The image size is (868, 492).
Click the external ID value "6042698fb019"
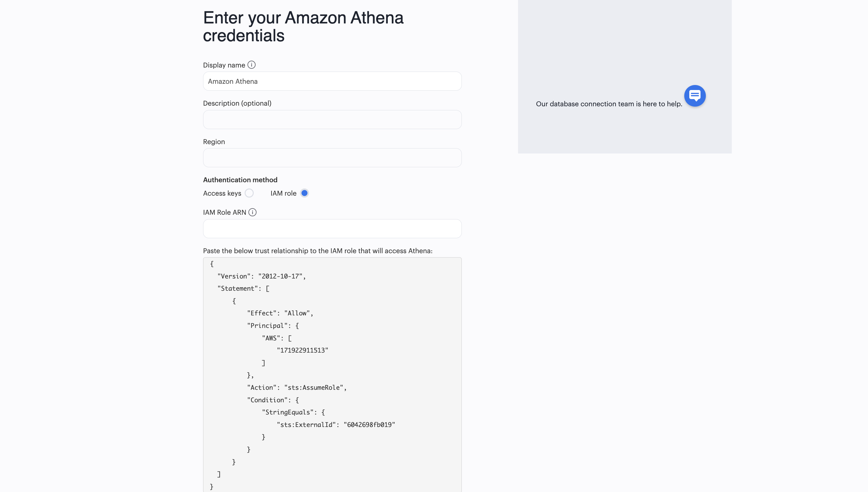coord(369,425)
